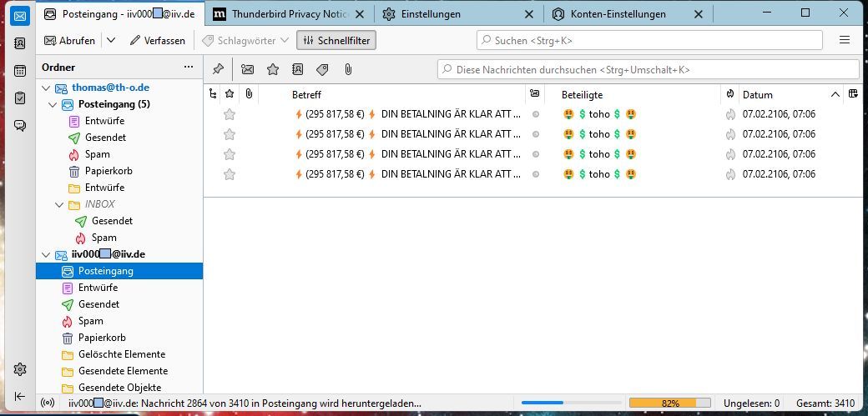Open the Tasks space in sidebar
This screenshot has height=416, width=868.
[21, 98]
